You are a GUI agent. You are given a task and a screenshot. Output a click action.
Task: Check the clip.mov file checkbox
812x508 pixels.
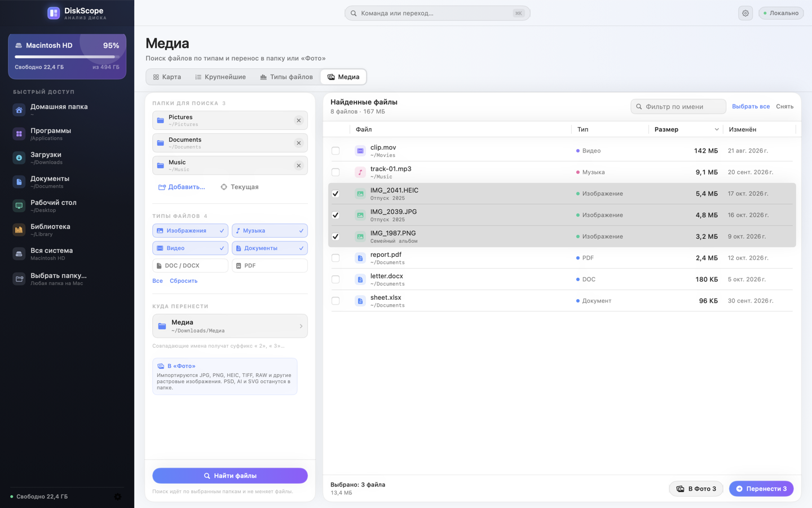[x=336, y=151]
